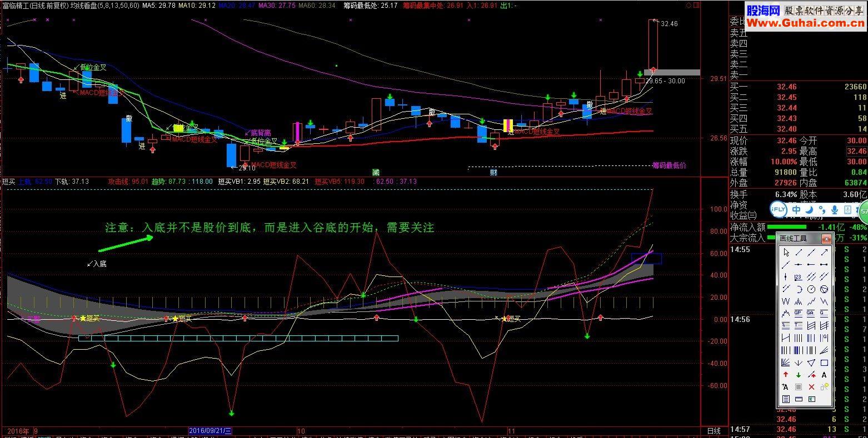Toggle iFLY Chinese input mode 中
The image size is (868, 438).
pos(796,210)
